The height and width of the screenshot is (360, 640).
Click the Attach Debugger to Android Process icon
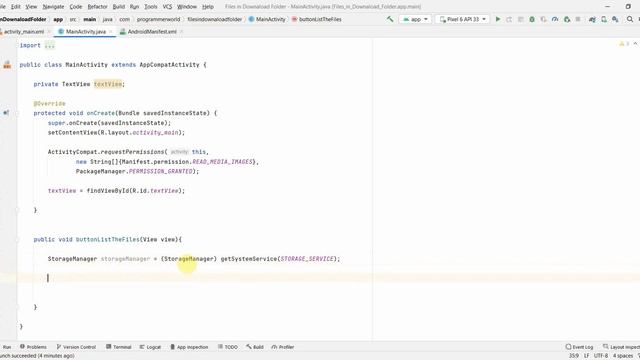[567, 19]
